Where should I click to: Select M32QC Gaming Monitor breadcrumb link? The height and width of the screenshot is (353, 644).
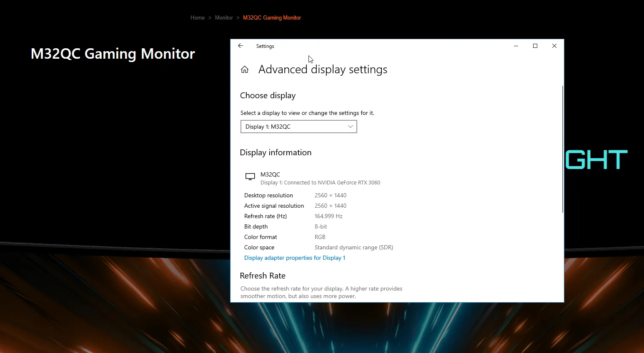(272, 17)
